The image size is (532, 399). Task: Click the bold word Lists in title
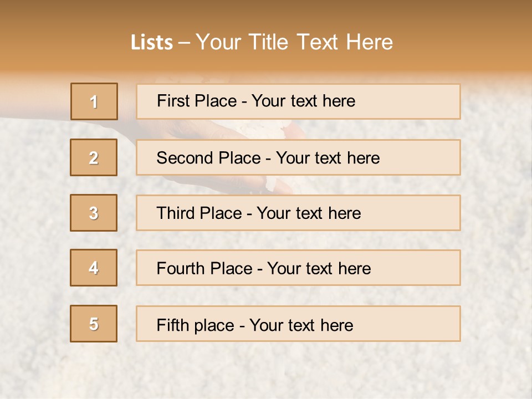(x=152, y=43)
